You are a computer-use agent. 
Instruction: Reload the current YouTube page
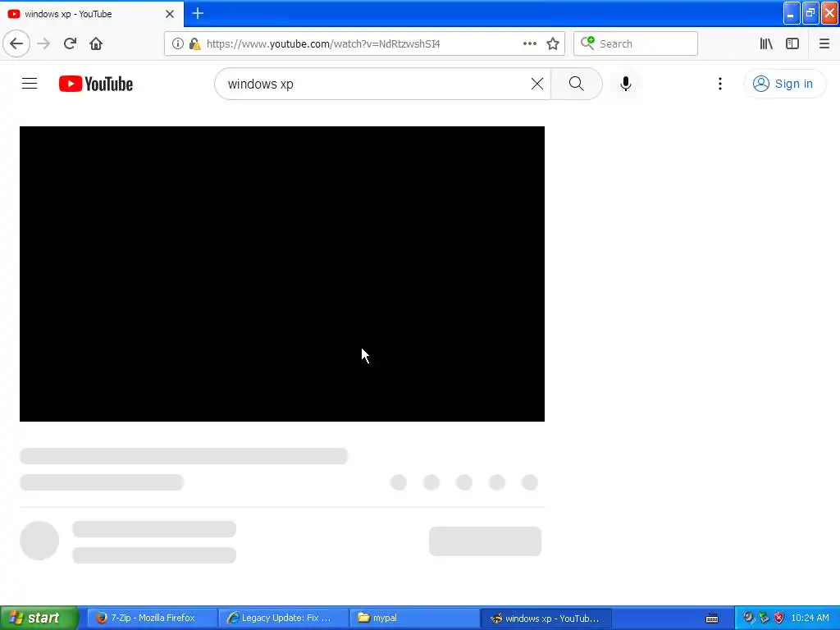(70, 43)
